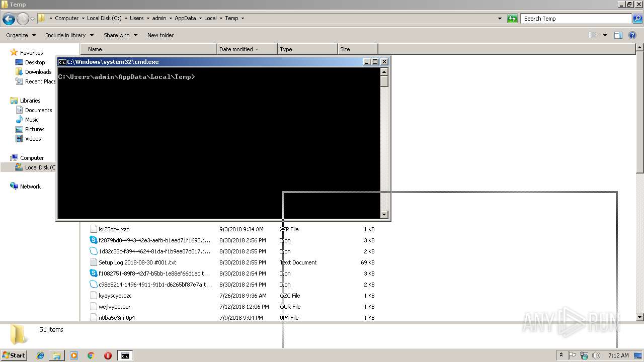Click the cmd.exe scrollbar down arrow
This screenshot has height=362, width=644.
tap(384, 215)
